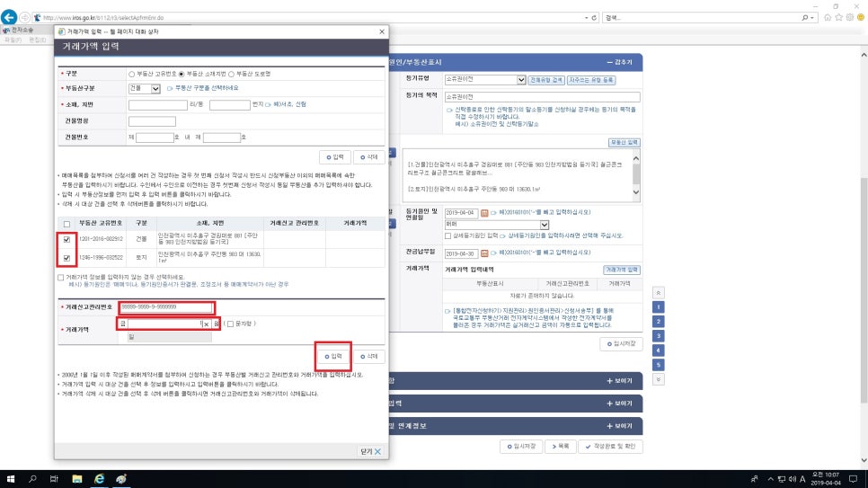Click the 등기의 목적 text field

542,97
